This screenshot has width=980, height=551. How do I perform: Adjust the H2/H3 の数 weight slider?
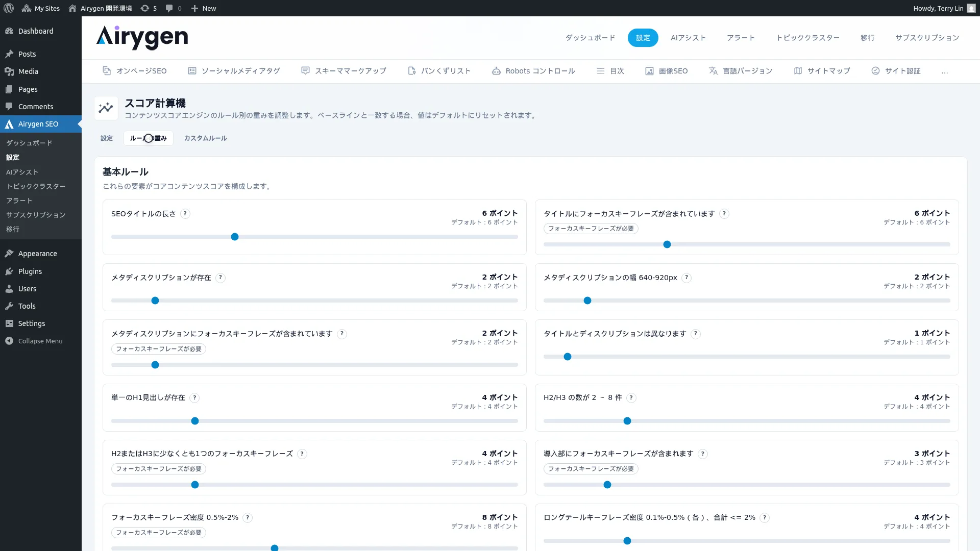747,421
